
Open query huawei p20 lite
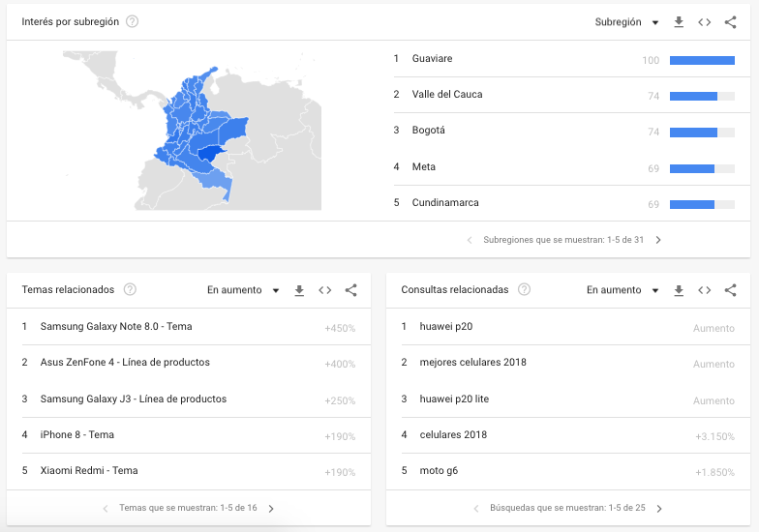point(454,399)
